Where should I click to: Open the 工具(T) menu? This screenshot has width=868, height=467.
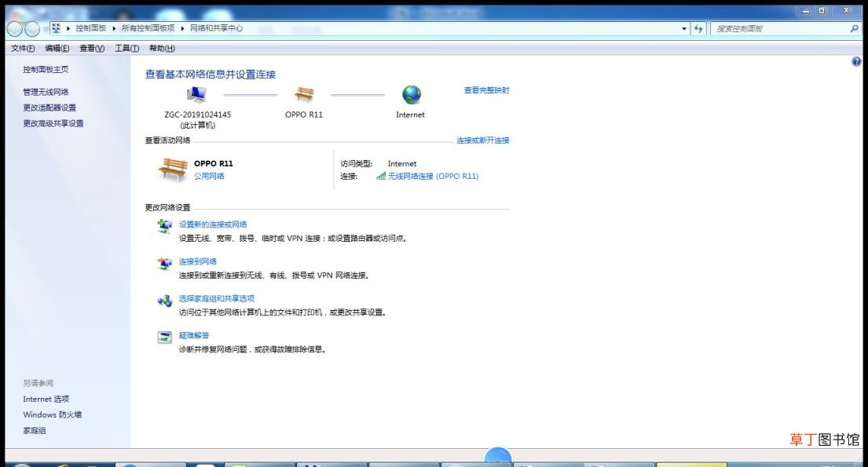126,49
